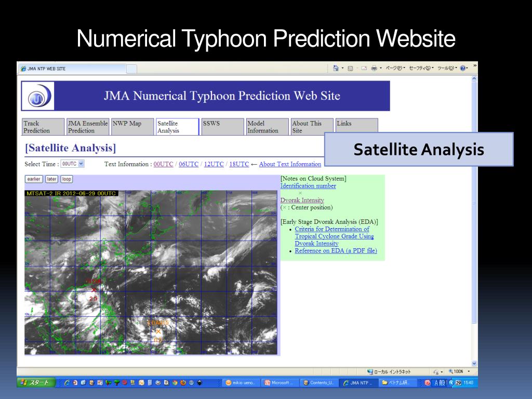Open the Model Information tab
This screenshot has height=399, width=532.
pyautogui.click(x=268, y=127)
